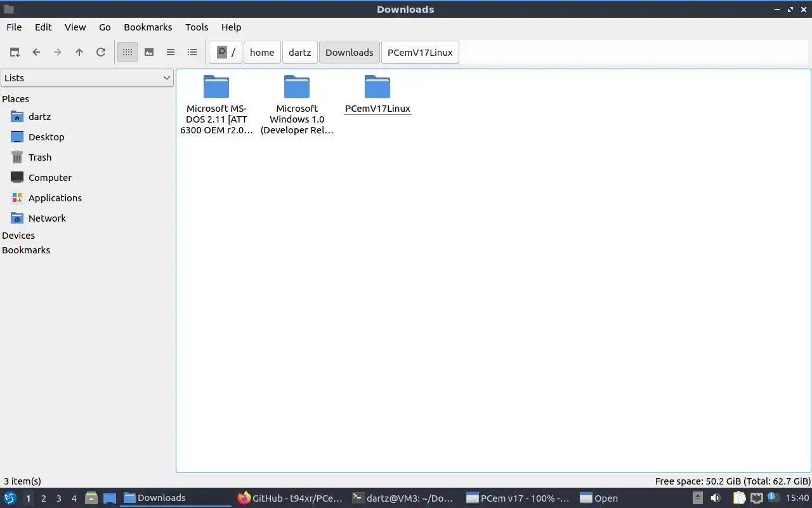The image size is (812, 508).
Task: Open the network tray icon
Action: point(756,498)
